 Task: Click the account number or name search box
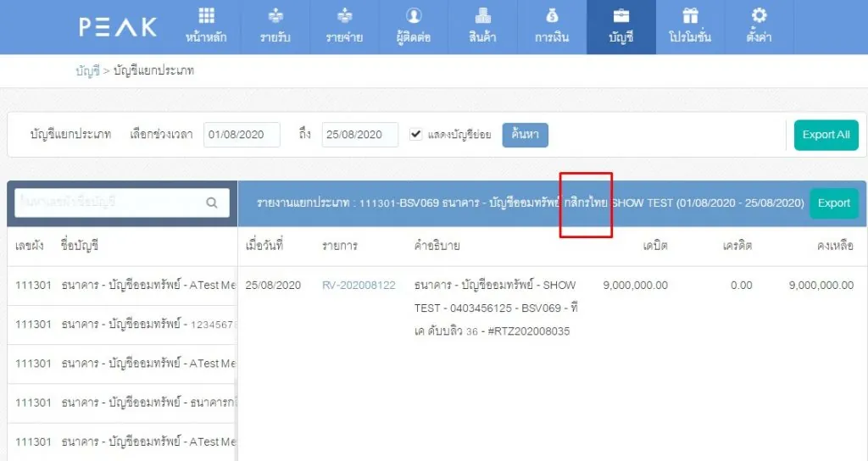pyautogui.click(x=122, y=203)
